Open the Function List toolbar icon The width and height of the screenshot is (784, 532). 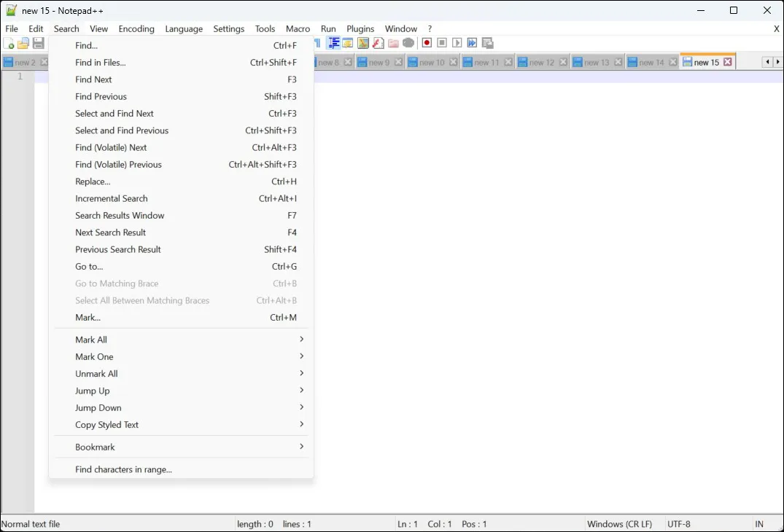coord(379,44)
